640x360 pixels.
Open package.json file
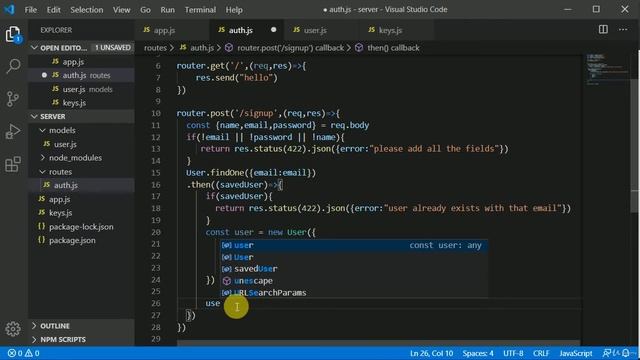pyautogui.click(x=81, y=240)
